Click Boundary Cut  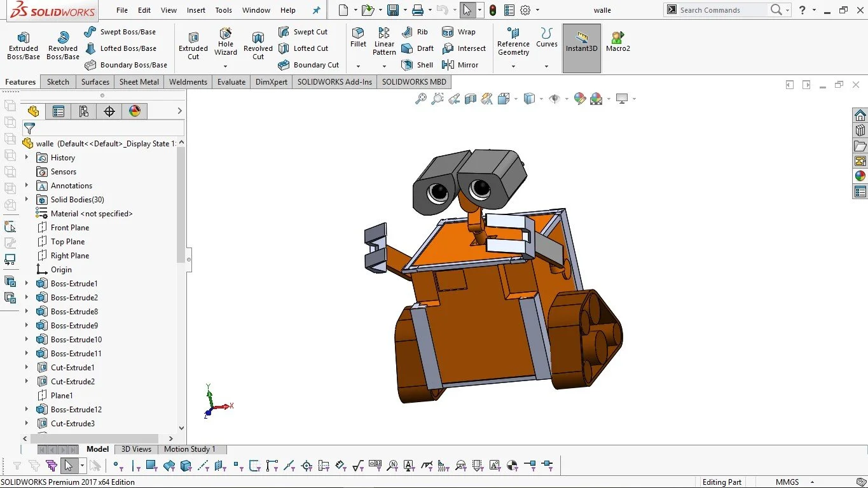tap(308, 65)
